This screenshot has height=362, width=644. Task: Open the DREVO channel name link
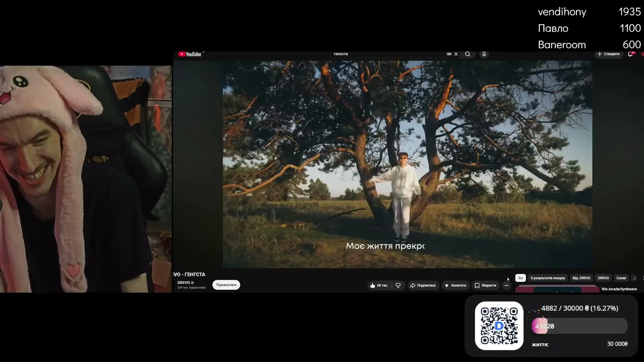click(184, 283)
